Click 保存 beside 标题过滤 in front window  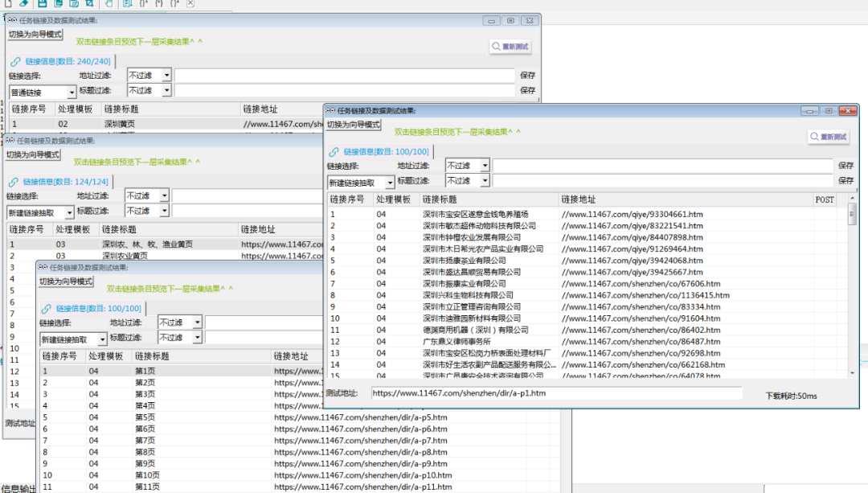point(845,181)
